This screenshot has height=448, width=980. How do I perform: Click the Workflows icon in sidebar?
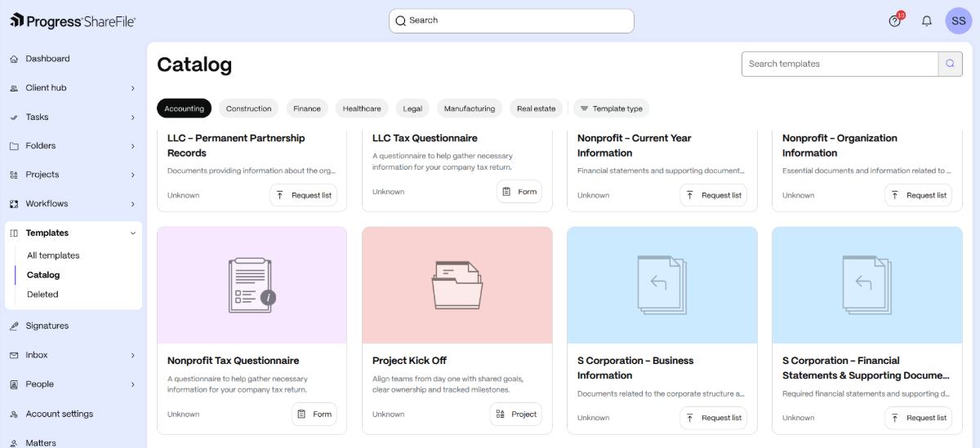click(14, 204)
